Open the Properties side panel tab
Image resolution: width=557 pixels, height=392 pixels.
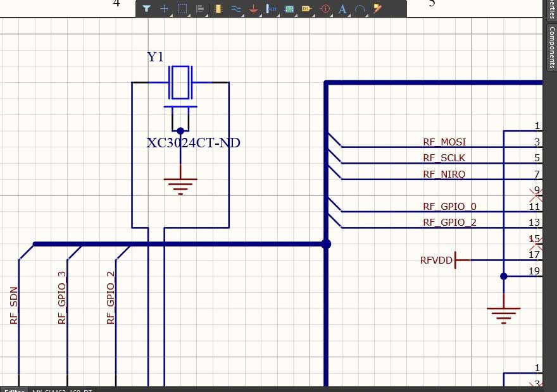tap(551, 9)
